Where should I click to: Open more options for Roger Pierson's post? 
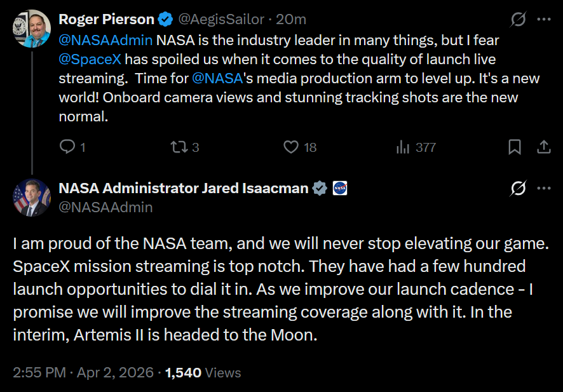point(544,20)
